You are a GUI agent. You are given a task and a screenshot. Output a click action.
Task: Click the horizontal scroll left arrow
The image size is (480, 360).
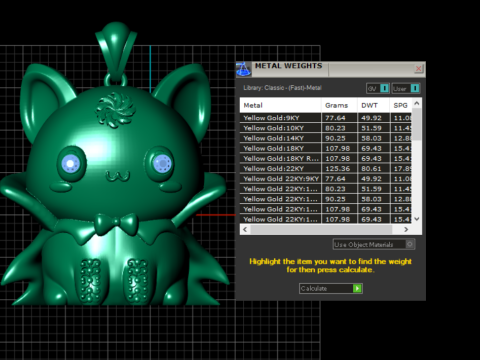tap(245, 229)
